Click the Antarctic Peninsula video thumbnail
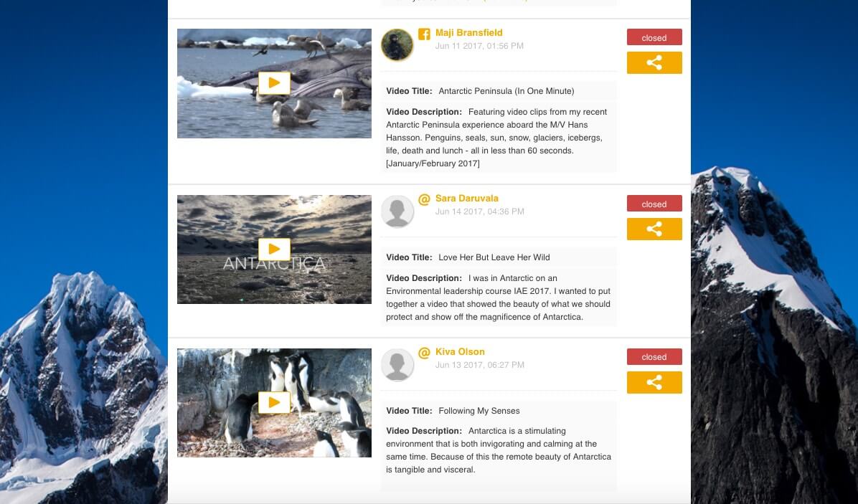 pos(274,83)
